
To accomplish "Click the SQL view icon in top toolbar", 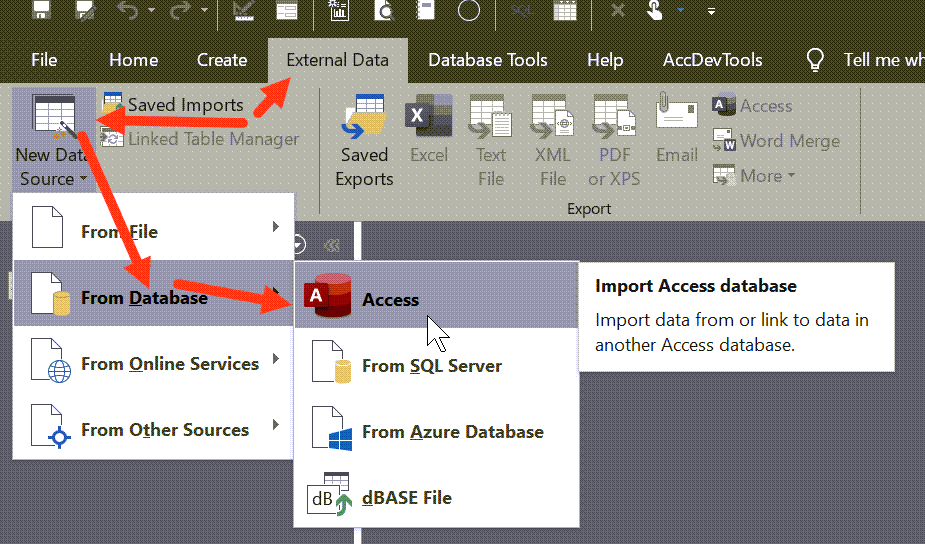I will click(521, 10).
